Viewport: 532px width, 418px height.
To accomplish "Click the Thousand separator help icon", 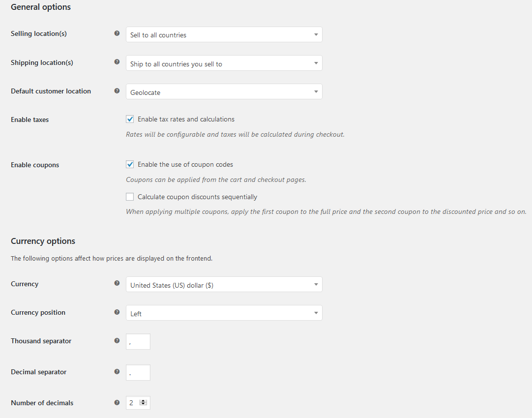I will click(x=117, y=340).
